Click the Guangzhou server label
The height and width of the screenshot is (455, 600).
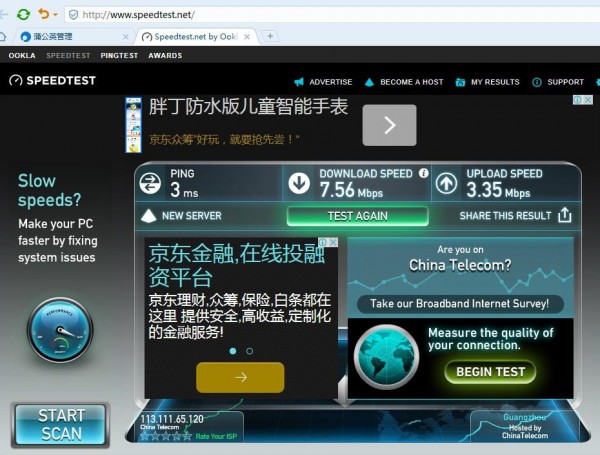(x=525, y=417)
